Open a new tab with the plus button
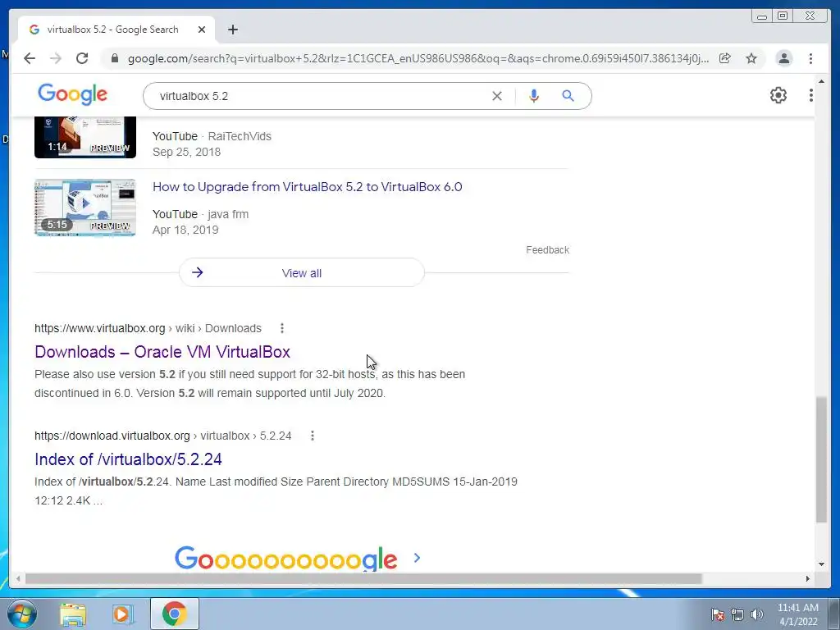840x630 pixels. point(232,30)
